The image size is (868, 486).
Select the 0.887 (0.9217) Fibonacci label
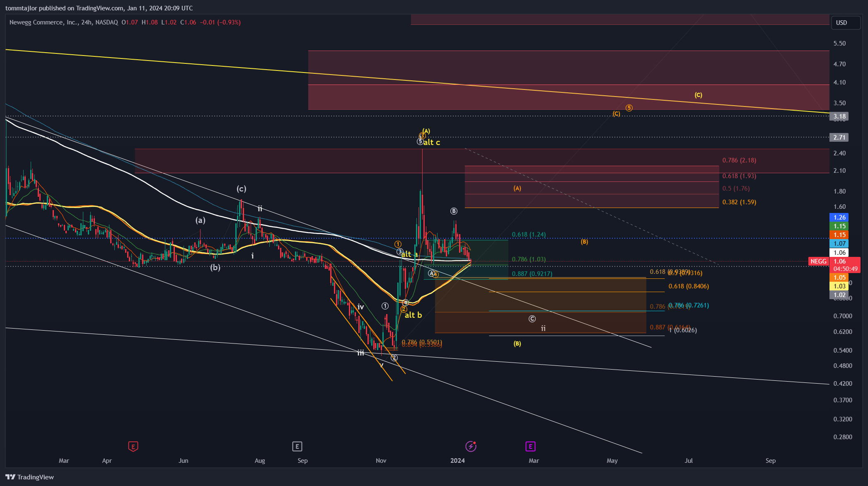[x=532, y=274]
